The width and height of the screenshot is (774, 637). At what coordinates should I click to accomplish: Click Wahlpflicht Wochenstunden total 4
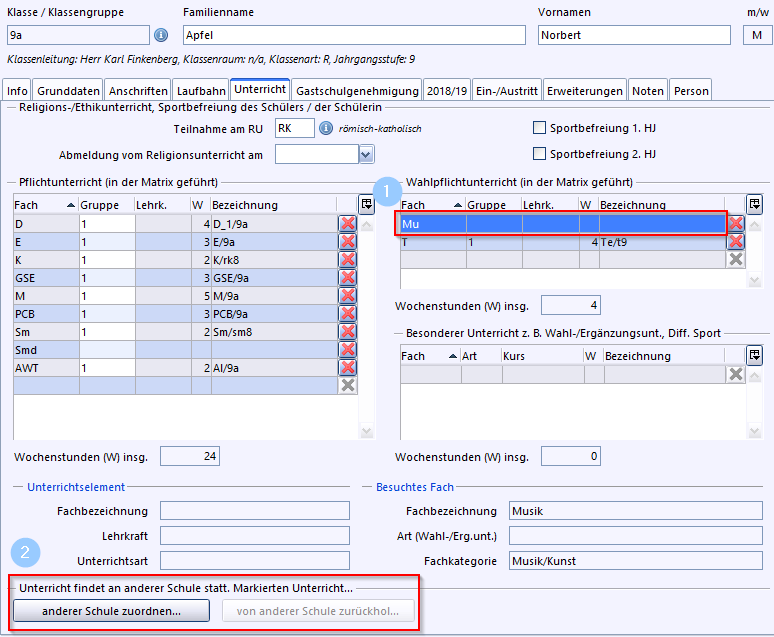click(571, 305)
